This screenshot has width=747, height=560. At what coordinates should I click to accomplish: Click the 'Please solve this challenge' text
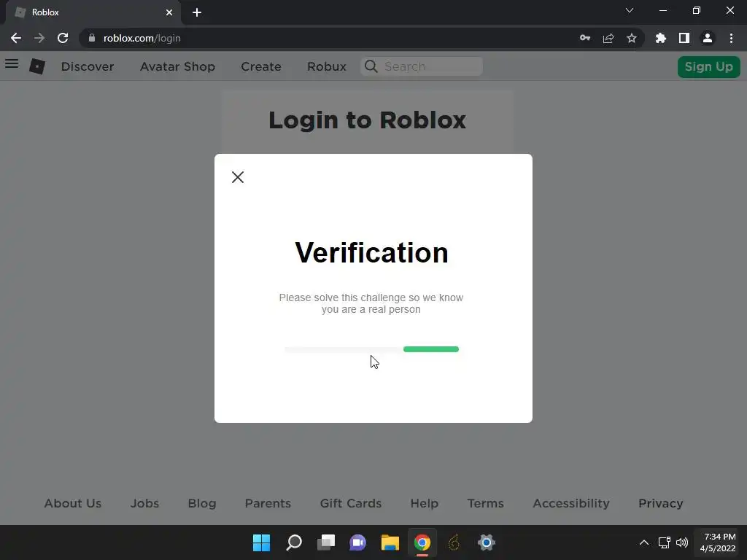(x=371, y=303)
